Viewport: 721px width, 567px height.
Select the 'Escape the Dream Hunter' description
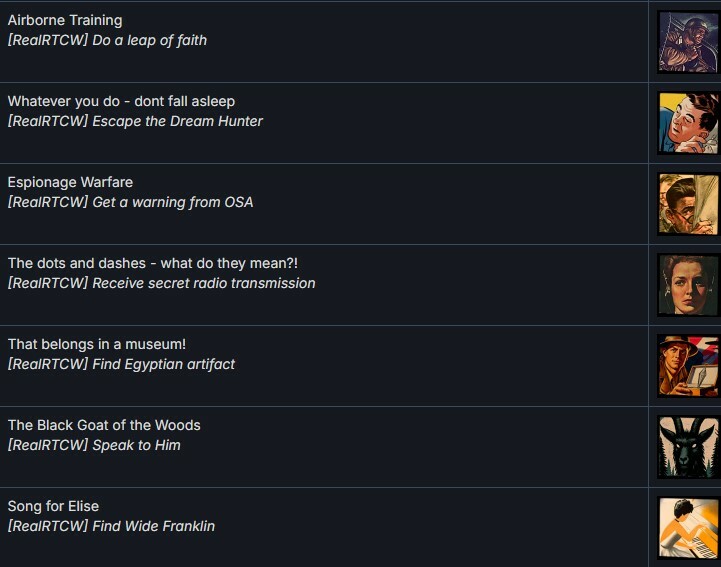coord(135,121)
